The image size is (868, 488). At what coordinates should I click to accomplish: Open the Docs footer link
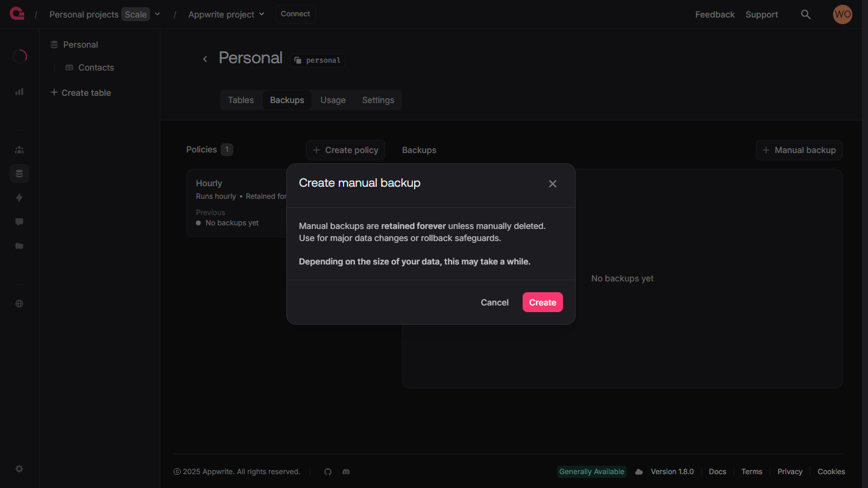[717, 472]
